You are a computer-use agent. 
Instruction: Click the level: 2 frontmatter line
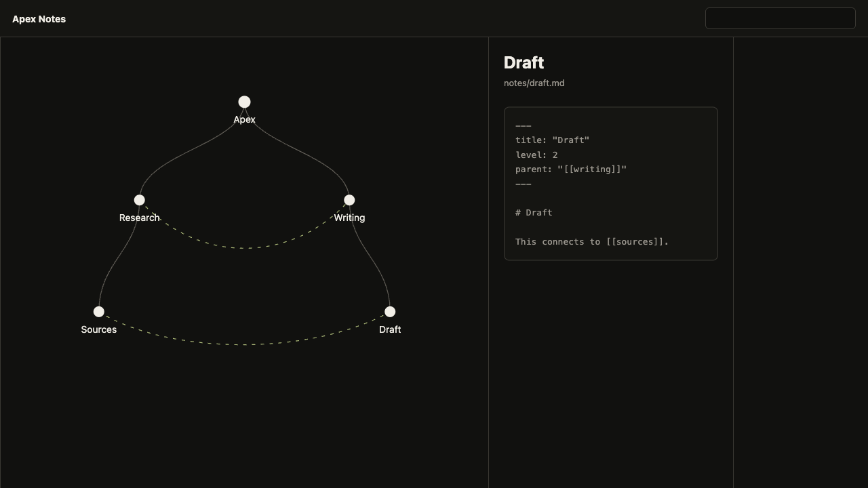(x=536, y=155)
